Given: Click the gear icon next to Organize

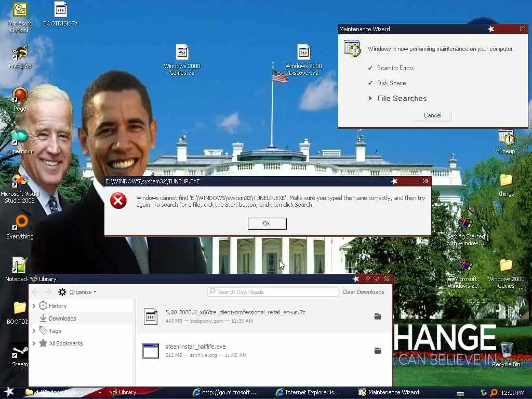Looking at the screenshot, I should tap(62, 292).
